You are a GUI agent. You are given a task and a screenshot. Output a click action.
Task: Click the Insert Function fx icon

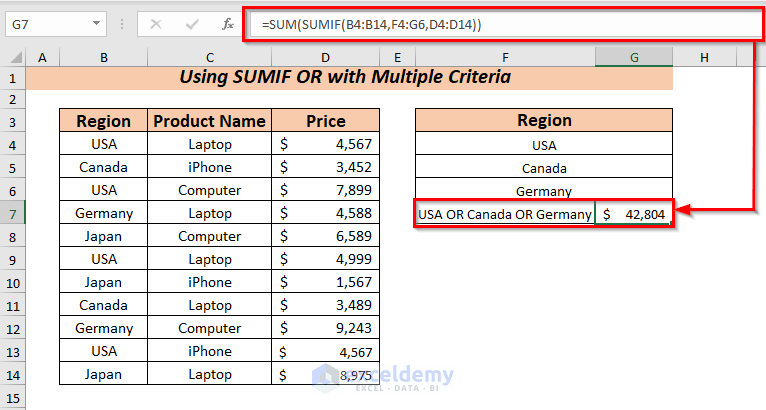pyautogui.click(x=227, y=23)
